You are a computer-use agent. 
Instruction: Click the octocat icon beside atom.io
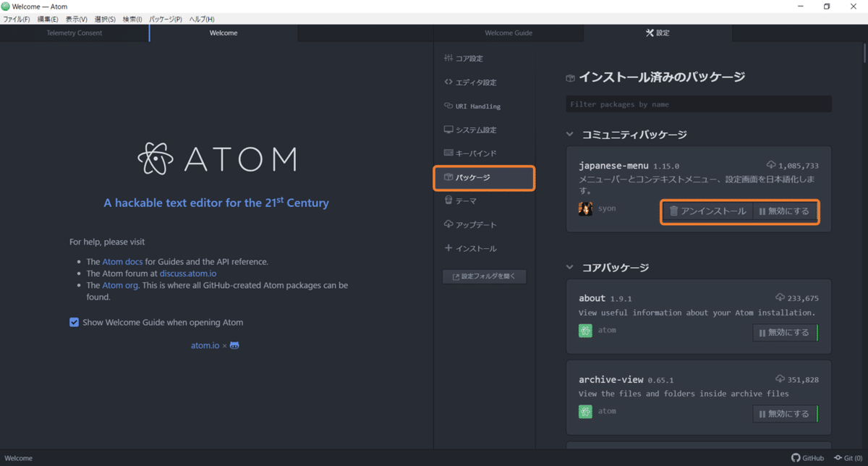(x=234, y=346)
